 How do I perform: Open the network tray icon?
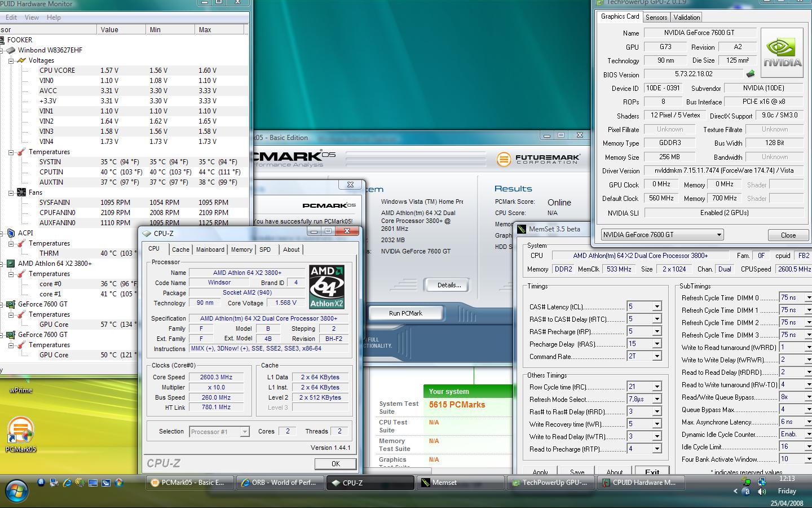point(761,481)
